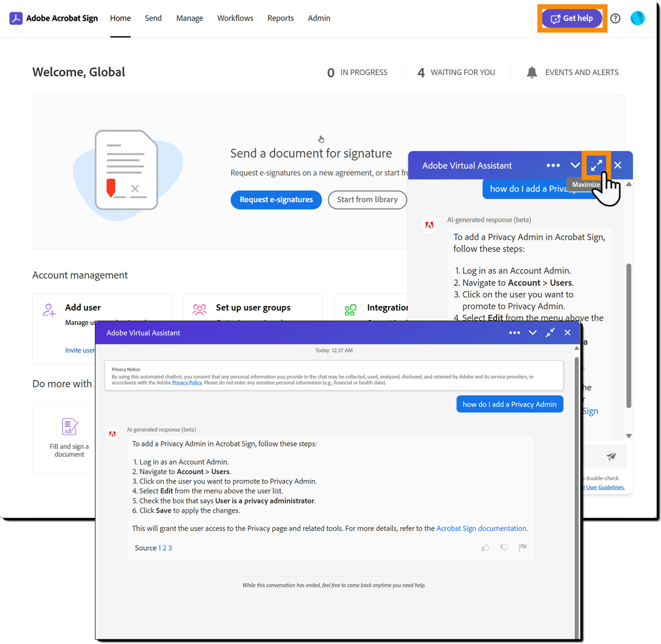
Task: Click the Invite user link
Action: 80,350
